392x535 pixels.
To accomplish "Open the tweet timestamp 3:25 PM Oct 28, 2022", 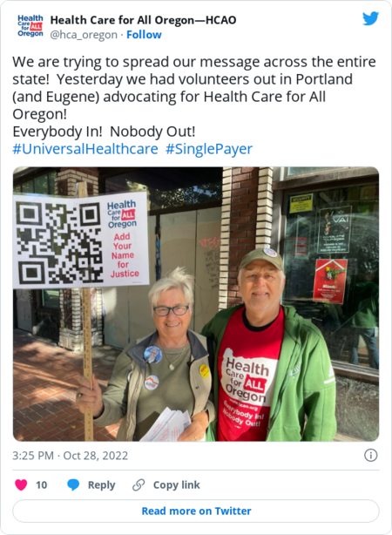I will [71, 456].
